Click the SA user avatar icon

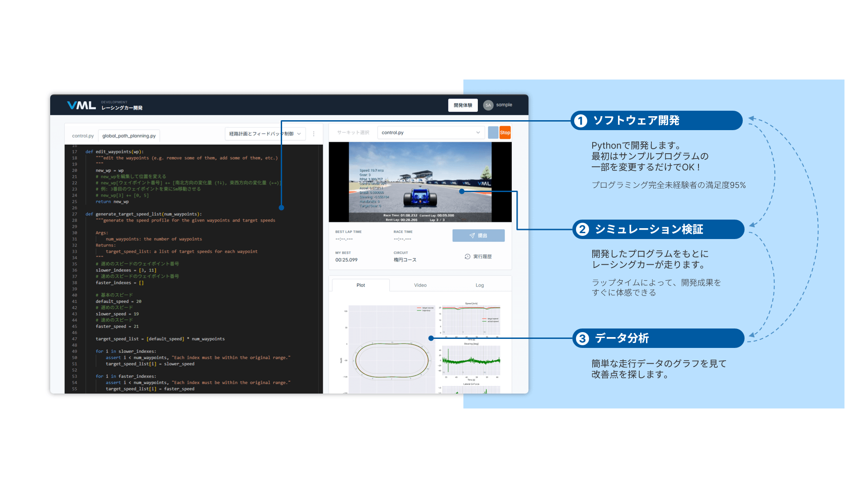pyautogui.click(x=488, y=105)
